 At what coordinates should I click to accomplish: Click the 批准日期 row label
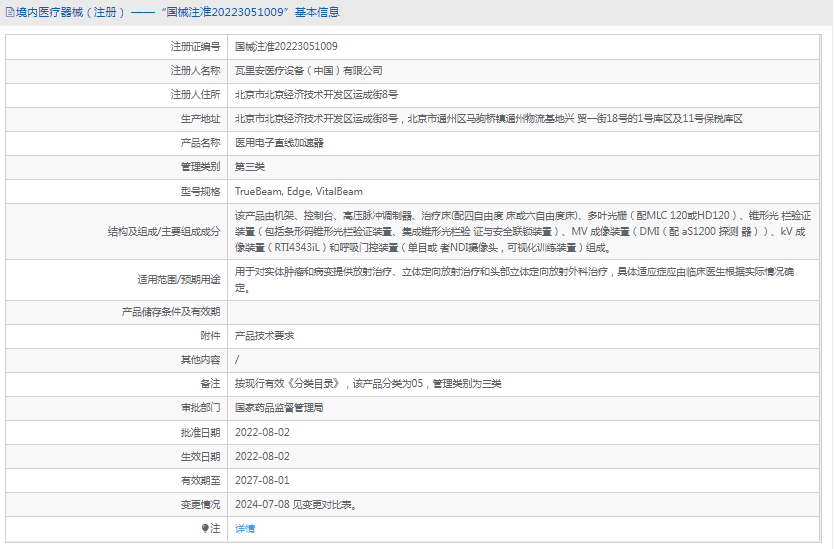(201, 432)
